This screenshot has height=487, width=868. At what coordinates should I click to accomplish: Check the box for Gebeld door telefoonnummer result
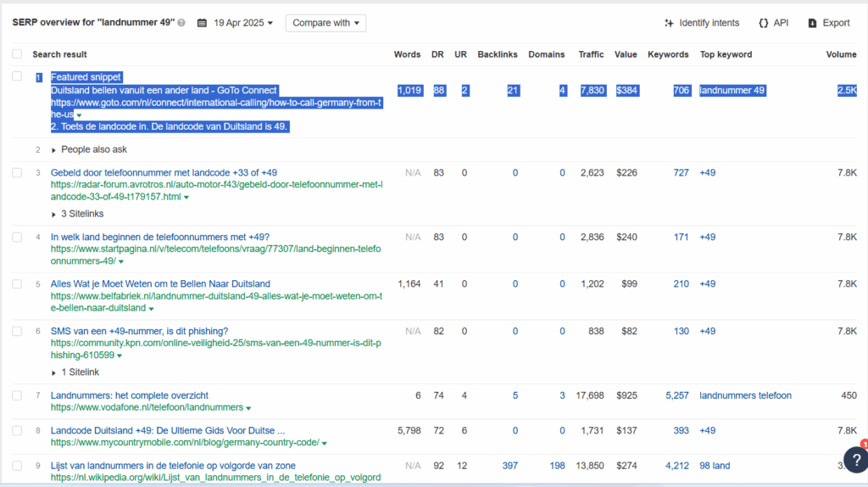[17, 173]
